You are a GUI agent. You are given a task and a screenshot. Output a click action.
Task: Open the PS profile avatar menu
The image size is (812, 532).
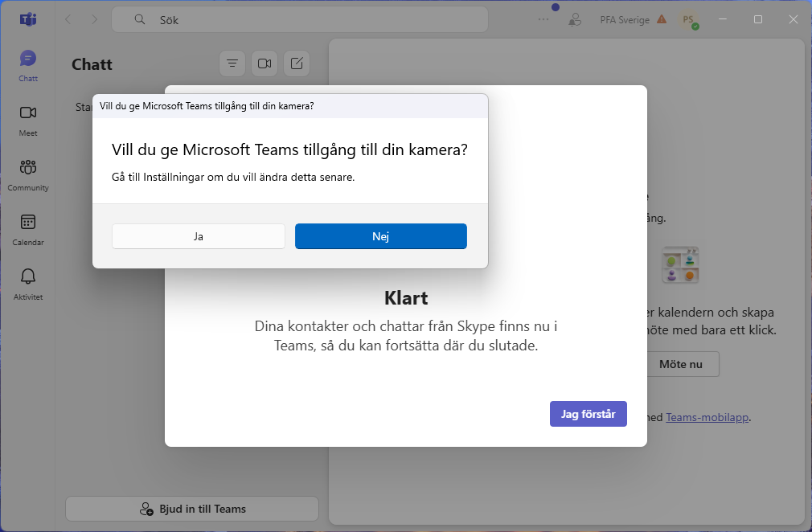pos(689,18)
